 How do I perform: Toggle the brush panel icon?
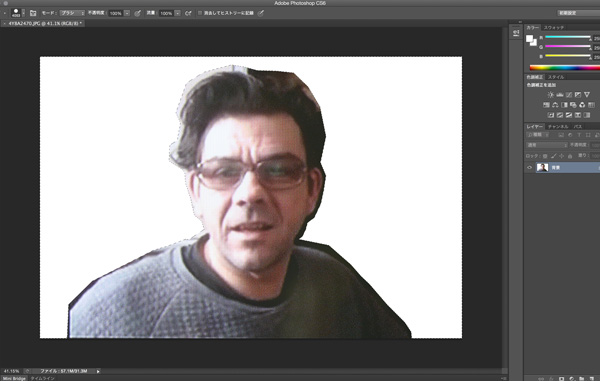33,13
